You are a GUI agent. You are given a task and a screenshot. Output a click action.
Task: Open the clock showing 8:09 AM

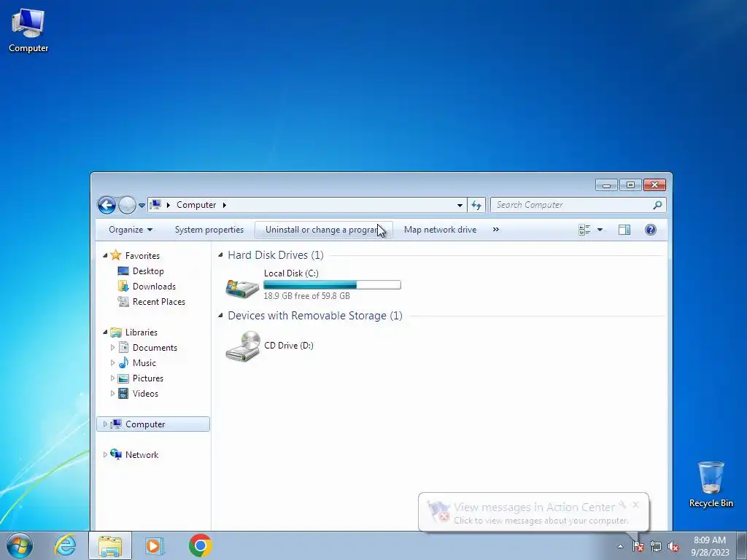(710, 546)
